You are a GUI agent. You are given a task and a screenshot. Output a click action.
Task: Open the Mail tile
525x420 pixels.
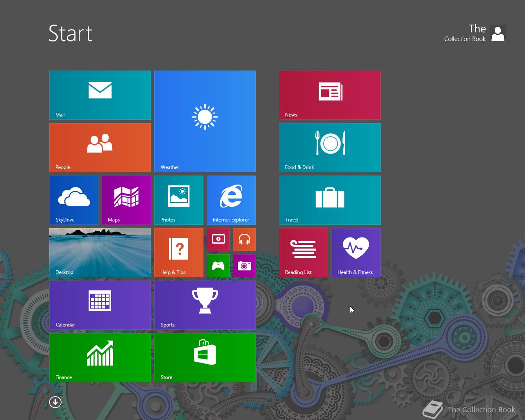100,95
